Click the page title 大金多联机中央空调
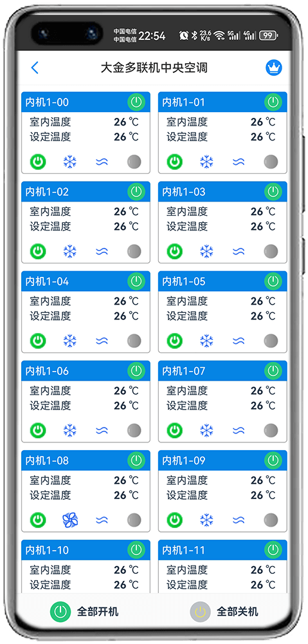308x644 pixels. pos(154,68)
